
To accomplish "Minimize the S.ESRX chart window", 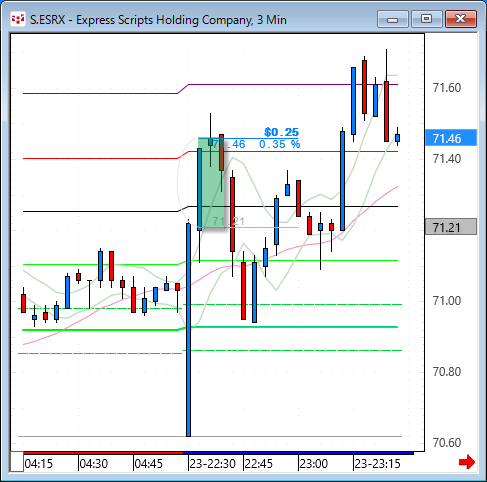I will pos(393,19).
